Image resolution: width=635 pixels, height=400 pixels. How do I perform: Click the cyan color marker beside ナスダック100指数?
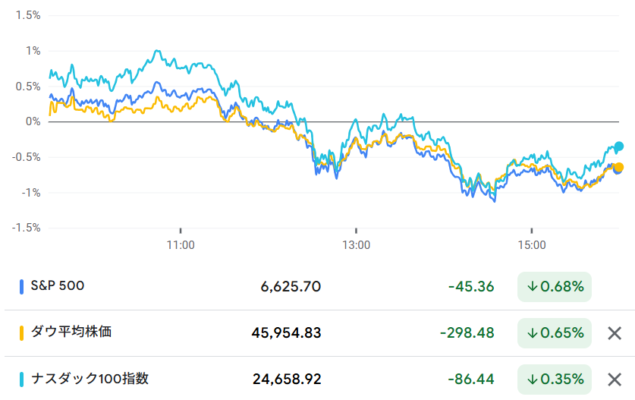coord(22,380)
